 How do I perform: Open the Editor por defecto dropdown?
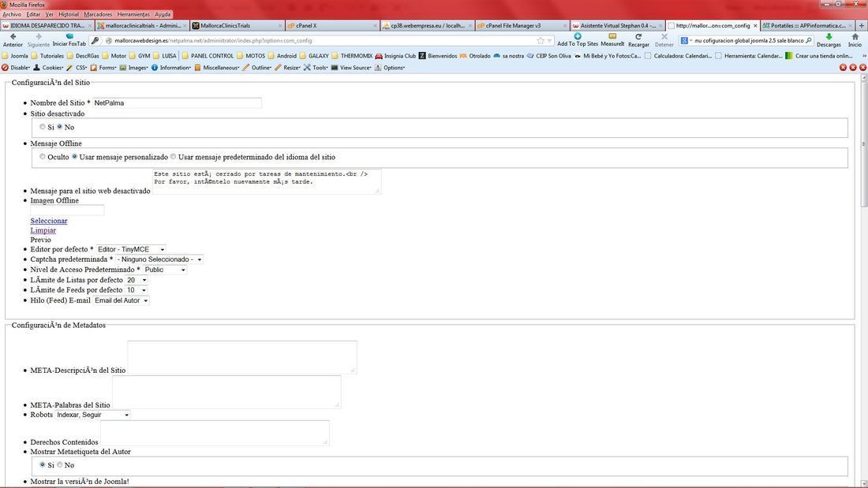point(131,250)
